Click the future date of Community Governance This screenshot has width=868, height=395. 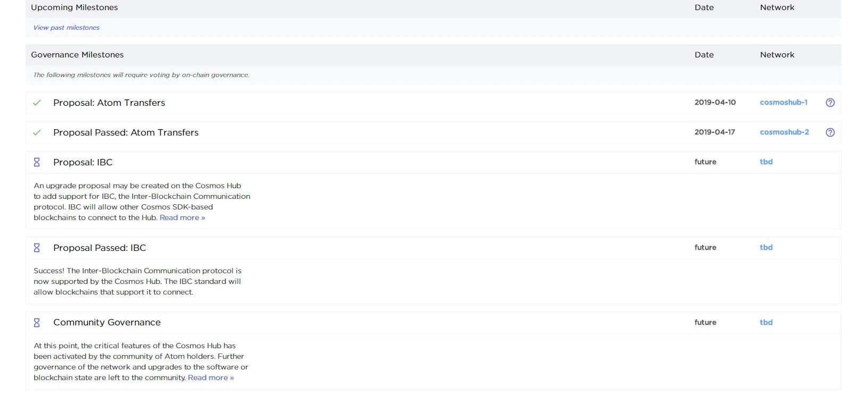tap(705, 322)
